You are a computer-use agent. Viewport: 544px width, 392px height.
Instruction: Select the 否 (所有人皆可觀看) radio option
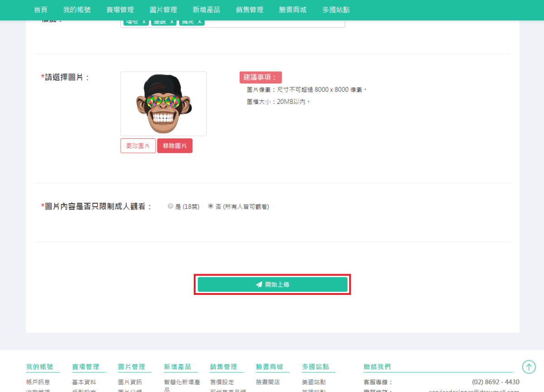pos(211,206)
